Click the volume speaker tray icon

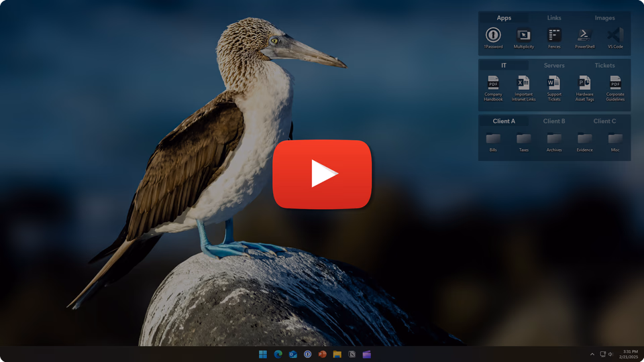click(x=610, y=354)
